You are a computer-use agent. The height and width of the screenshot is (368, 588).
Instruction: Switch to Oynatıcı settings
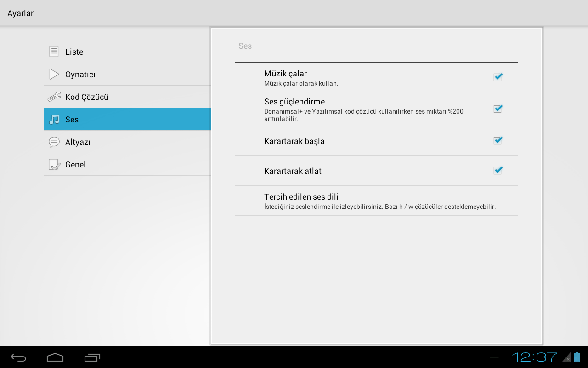[x=127, y=74]
